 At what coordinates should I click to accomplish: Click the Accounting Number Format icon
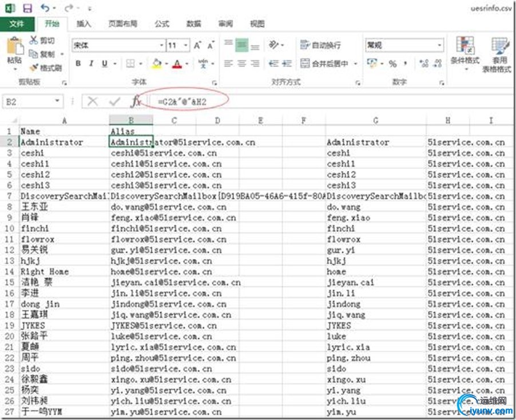coord(372,63)
